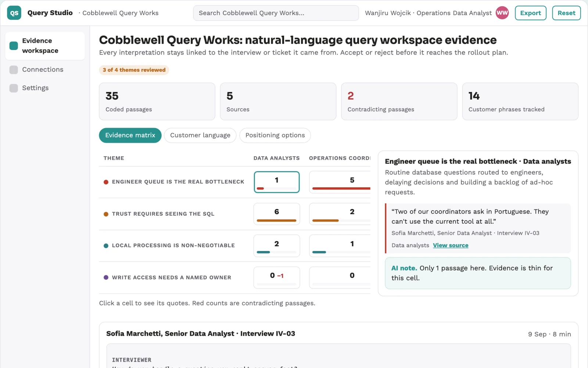Viewport: 588px width, 368px height.
Task: Select Operations cell showing 2 for Trust theme
Action: click(340, 214)
